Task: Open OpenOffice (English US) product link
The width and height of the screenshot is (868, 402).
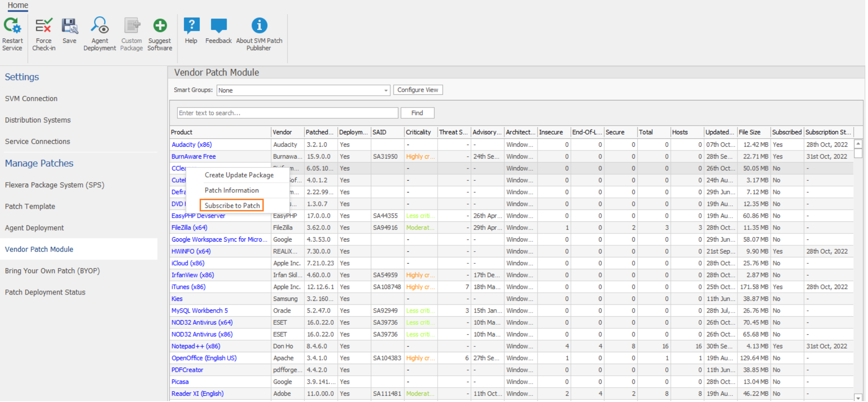Action: click(204, 358)
